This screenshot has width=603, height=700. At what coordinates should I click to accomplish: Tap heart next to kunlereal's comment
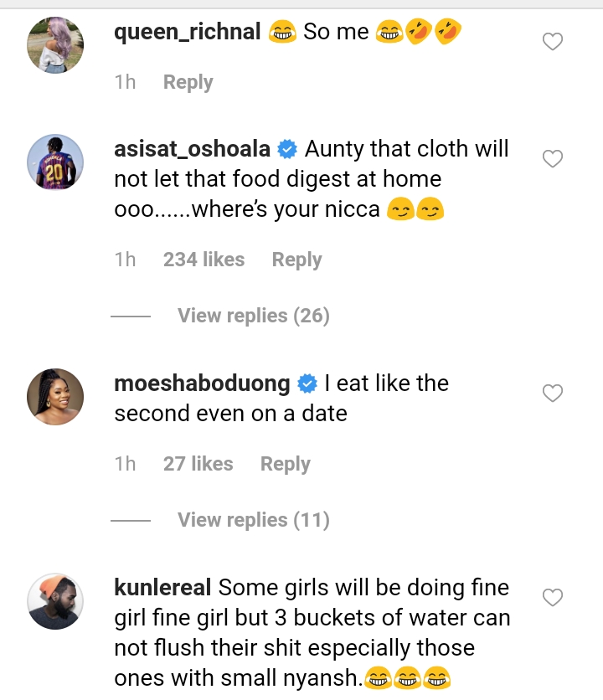coord(553,597)
